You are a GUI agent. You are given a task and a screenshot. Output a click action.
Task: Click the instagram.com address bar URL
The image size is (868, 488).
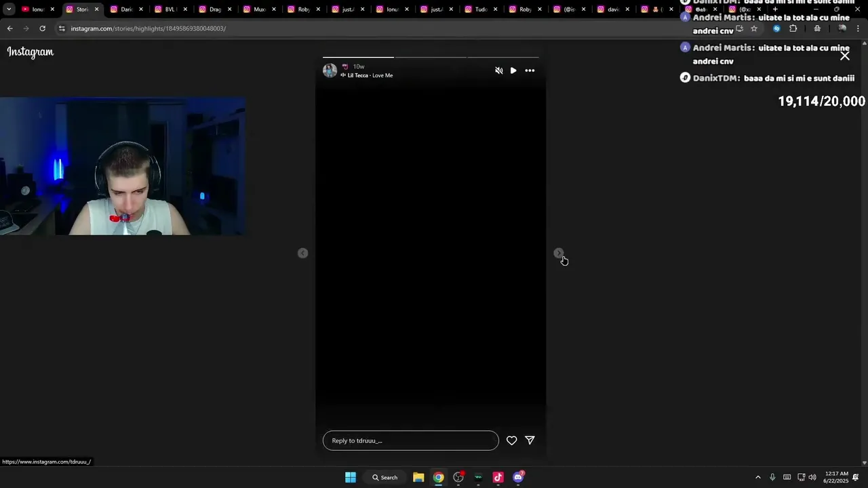(149, 28)
